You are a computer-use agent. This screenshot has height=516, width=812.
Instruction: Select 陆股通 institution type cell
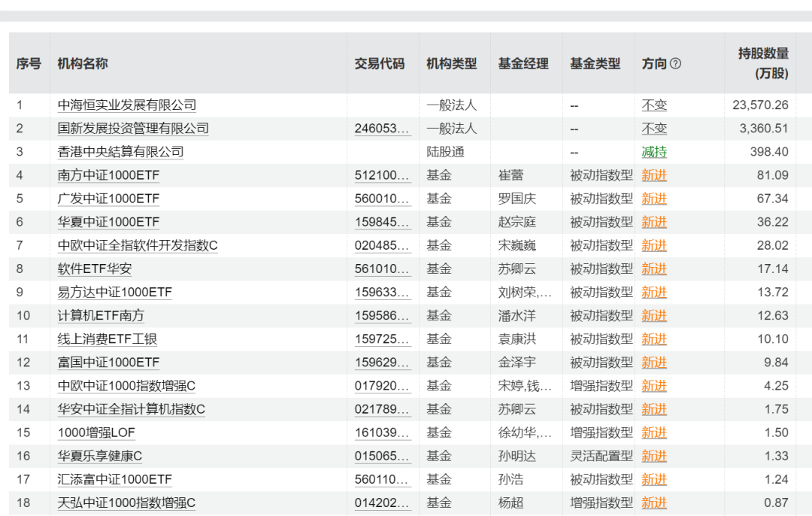(445, 152)
